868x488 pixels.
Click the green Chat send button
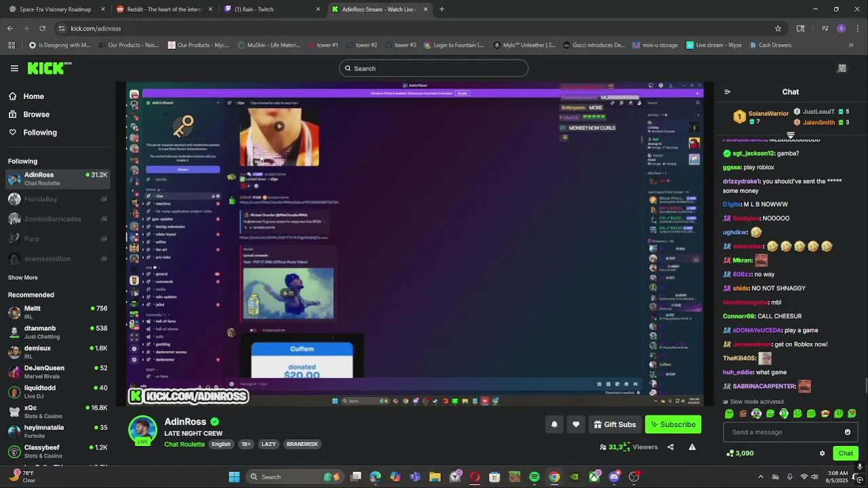click(846, 453)
